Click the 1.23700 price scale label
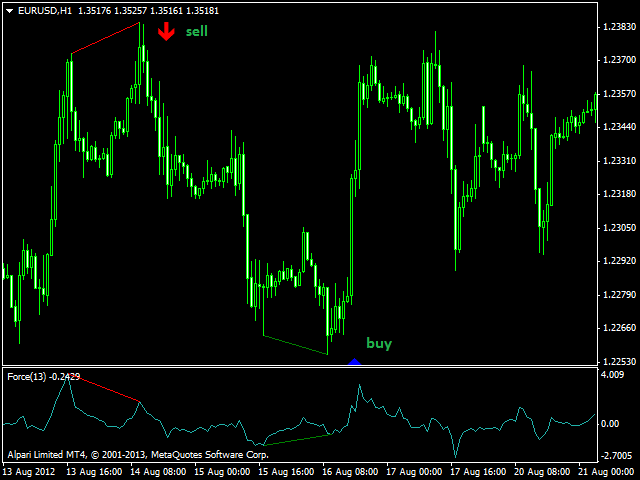The image size is (640, 480). (619, 60)
